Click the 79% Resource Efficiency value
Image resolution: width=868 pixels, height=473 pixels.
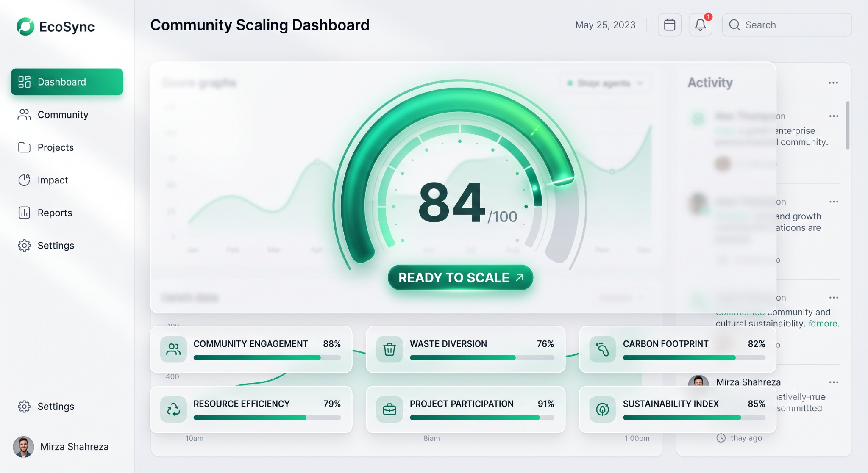332,404
